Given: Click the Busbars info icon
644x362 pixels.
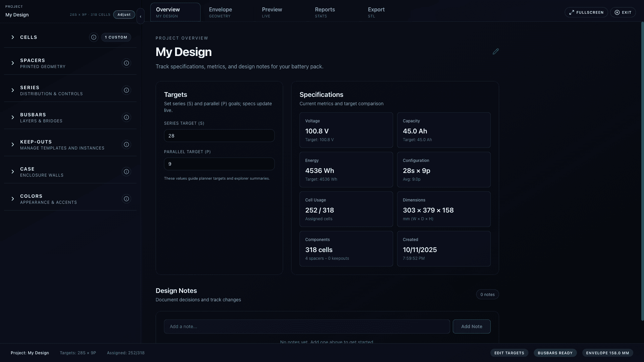Looking at the screenshot, I should [126, 117].
